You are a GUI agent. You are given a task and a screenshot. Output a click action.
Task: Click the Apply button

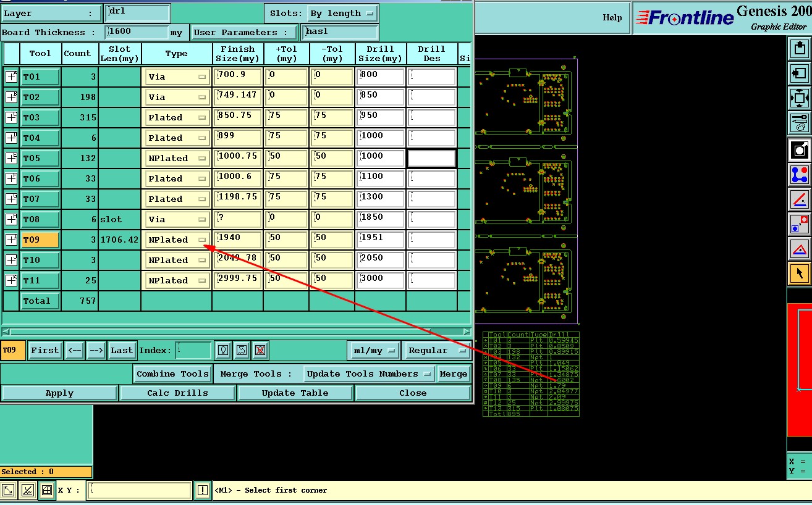pyautogui.click(x=59, y=393)
